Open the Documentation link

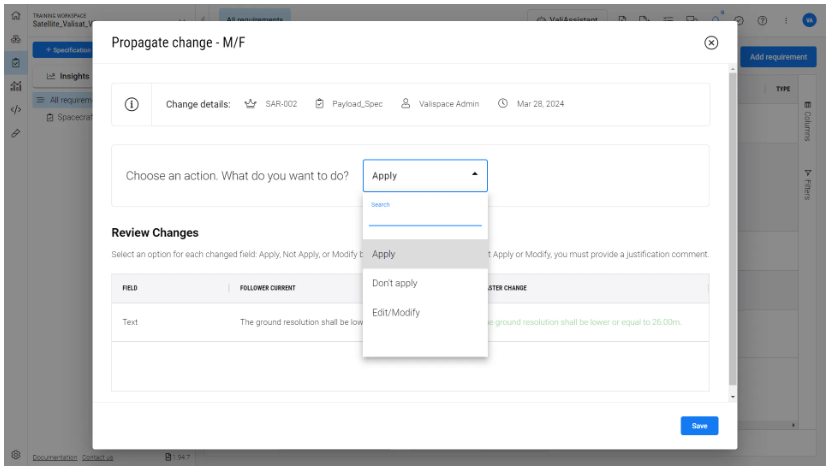pyautogui.click(x=55, y=457)
